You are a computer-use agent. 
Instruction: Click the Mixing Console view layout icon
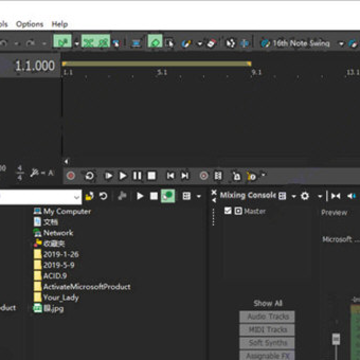click(282, 196)
